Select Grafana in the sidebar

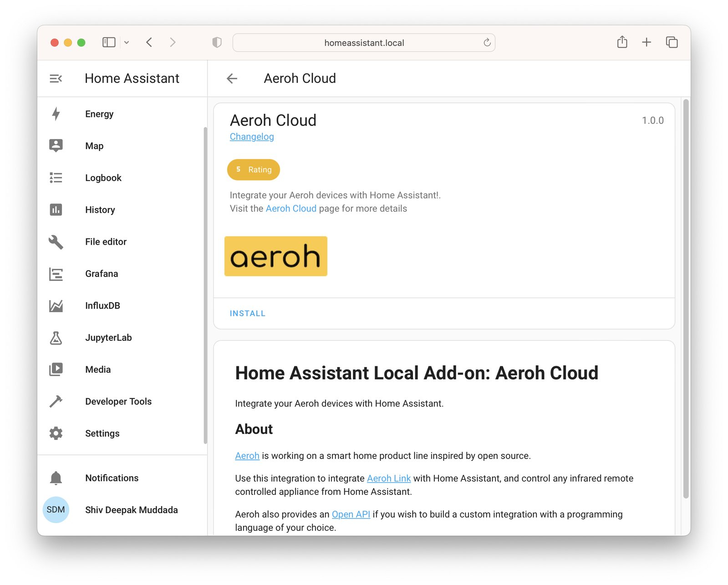click(x=102, y=274)
